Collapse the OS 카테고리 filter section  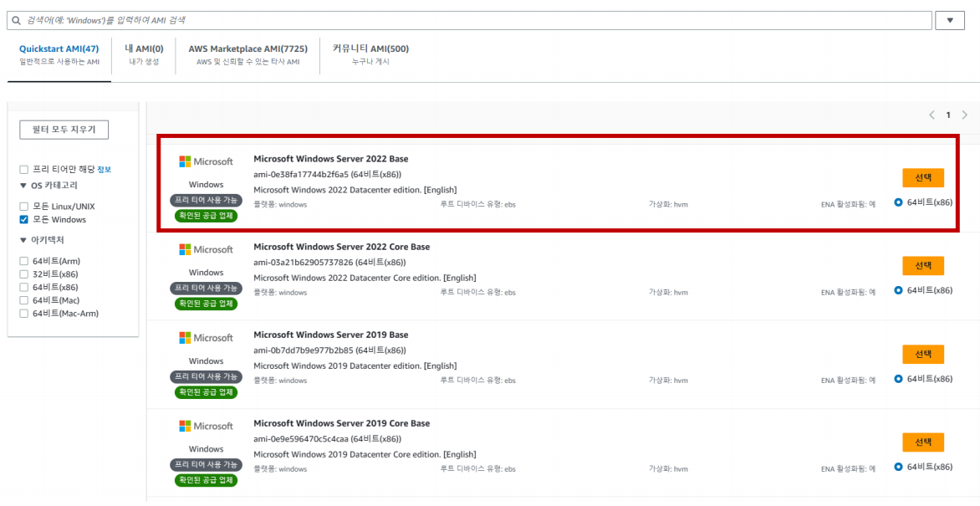pyautogui.click(x=23, y=186)
